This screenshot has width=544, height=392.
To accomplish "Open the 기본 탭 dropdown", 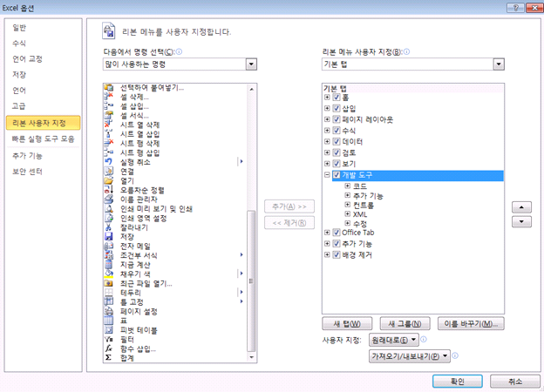I will [499, 64].
